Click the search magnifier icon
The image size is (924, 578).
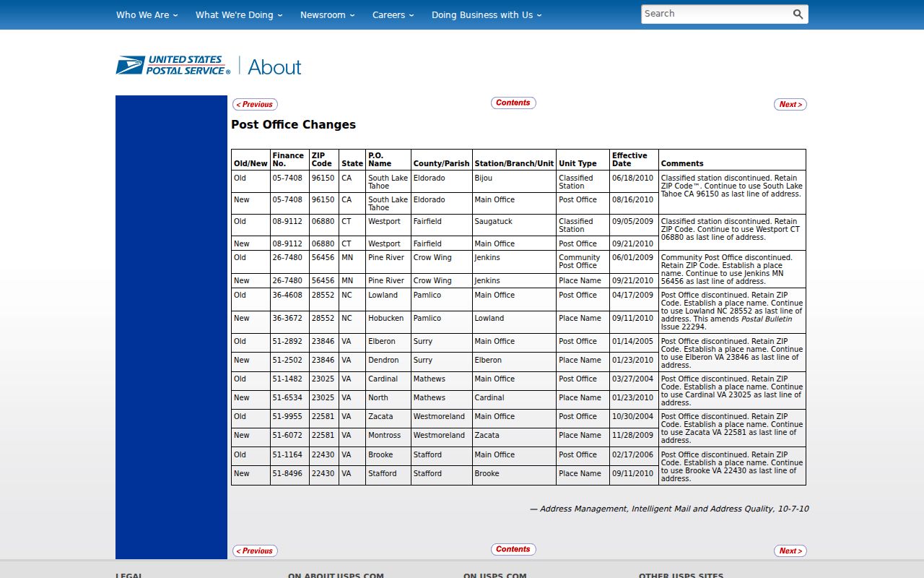[798, 14]
